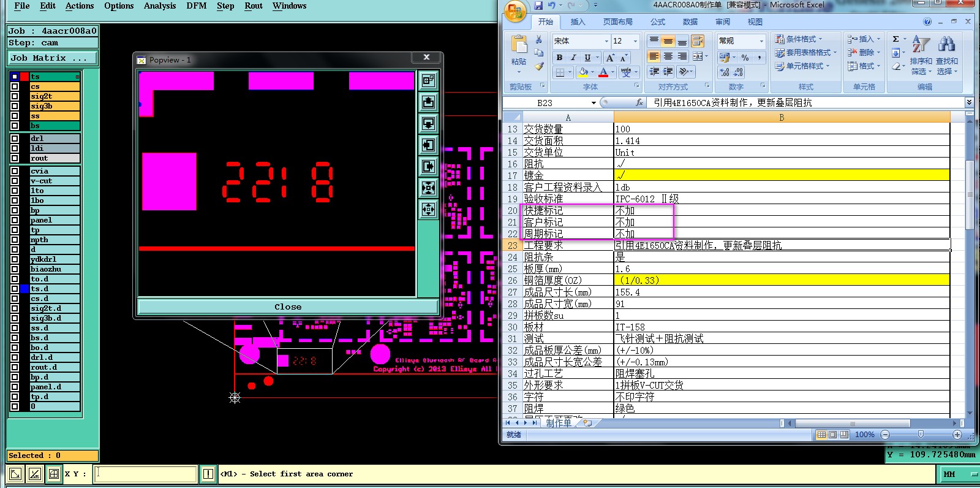Toggle the checkbox for the cs layer

tap(15, 86)
